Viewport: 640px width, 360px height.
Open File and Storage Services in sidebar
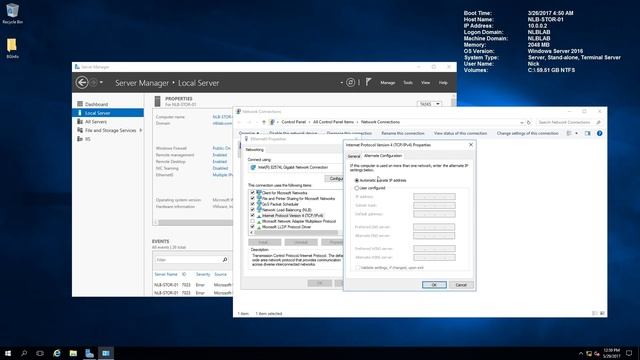(110, 130)
